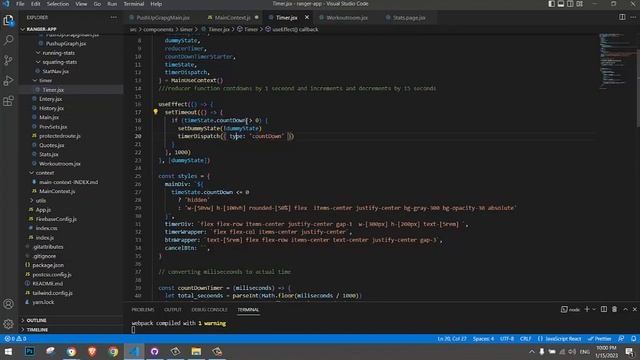Click the lightbulb code action on line 17
The image size is (640, 360).
point(156,111)
